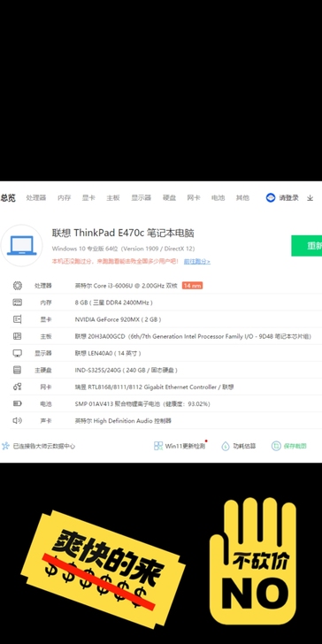Switch to the 处理器 tab

point(36,198)
